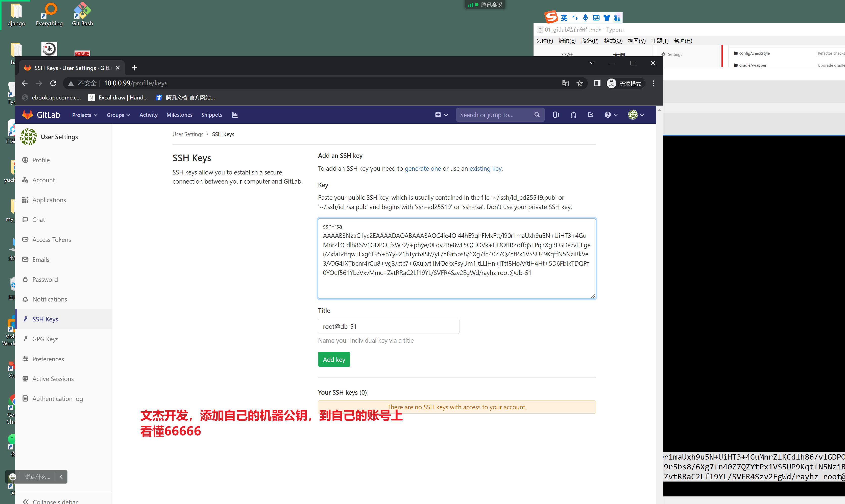
Task: Bookmark this page with star icon
Action: [580, 83]
